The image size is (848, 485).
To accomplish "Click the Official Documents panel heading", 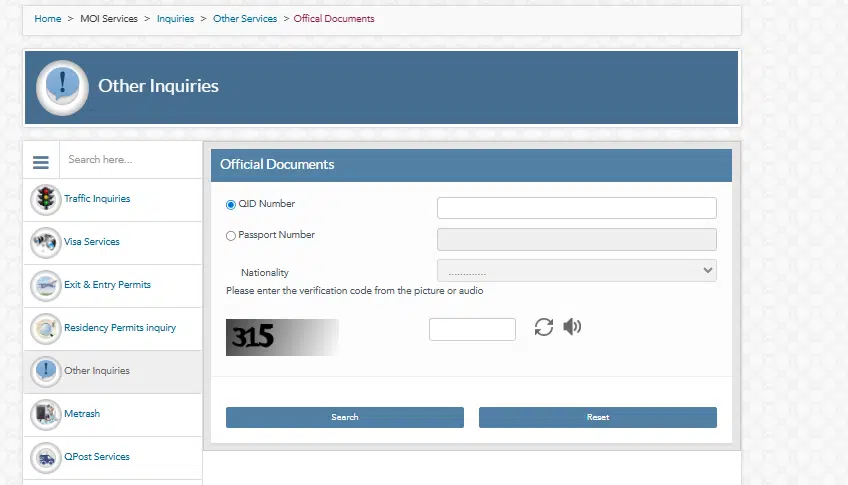I will (x=277, y=164).
